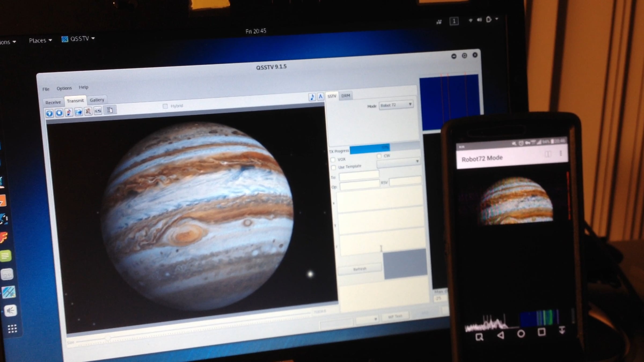
Task: Click the TX Progress bar
Action: coord(385,147)
